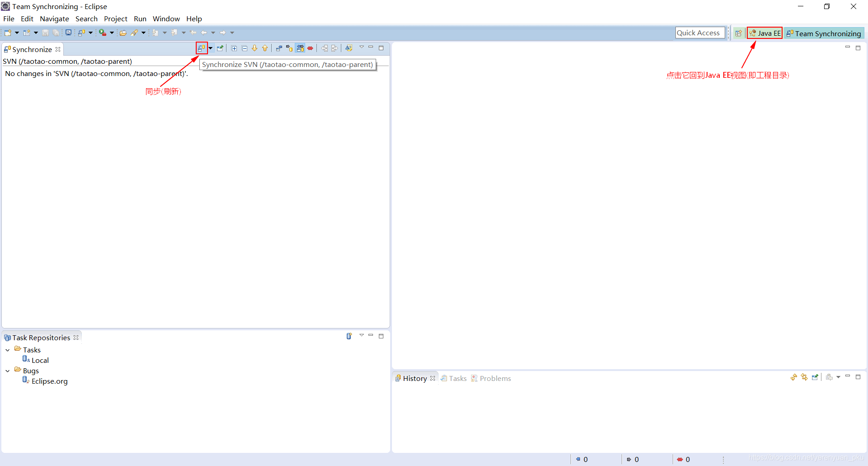Minimize the Synchronize view panel
The image size is (868, 466).
coord(371,47)
